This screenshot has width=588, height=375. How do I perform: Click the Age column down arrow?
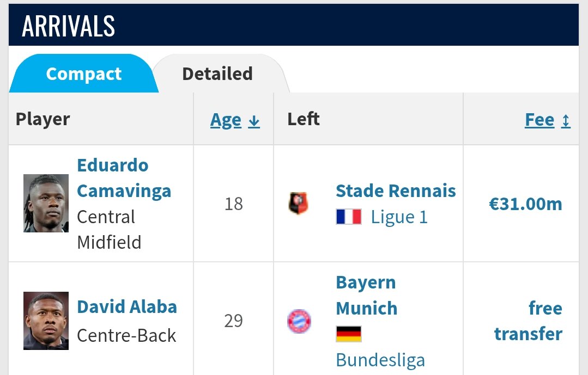click(254, 121)
